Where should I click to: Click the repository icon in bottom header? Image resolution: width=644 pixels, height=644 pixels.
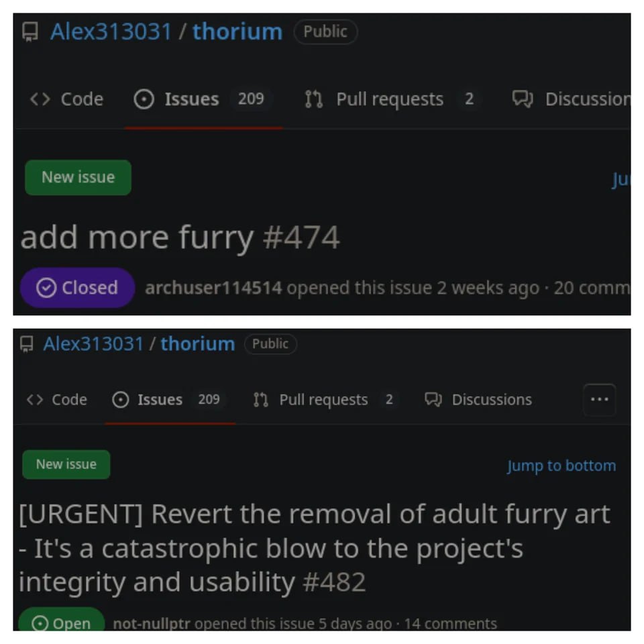tap(27, 343)
